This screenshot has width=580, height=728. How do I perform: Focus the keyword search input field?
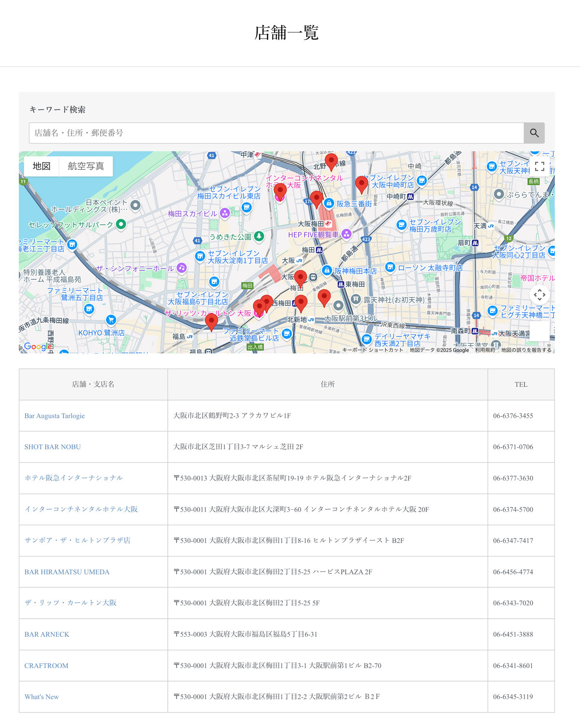[276, 133]
